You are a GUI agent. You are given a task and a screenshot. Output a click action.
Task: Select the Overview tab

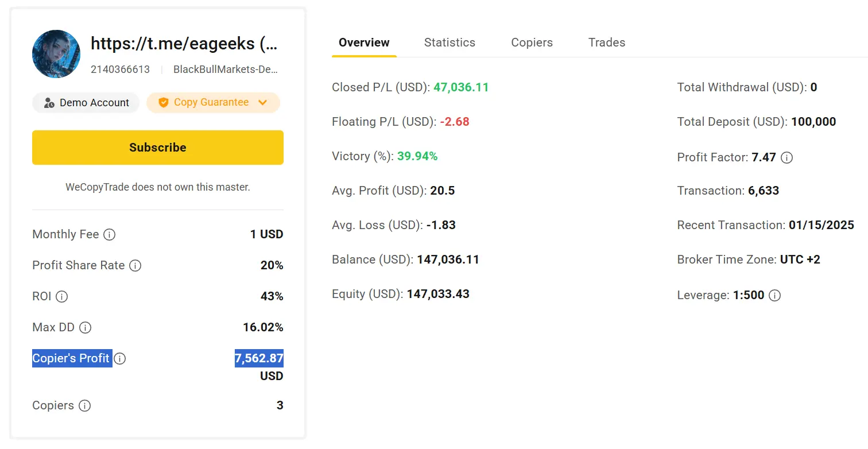pyautogui.click(x=364, y=42)
